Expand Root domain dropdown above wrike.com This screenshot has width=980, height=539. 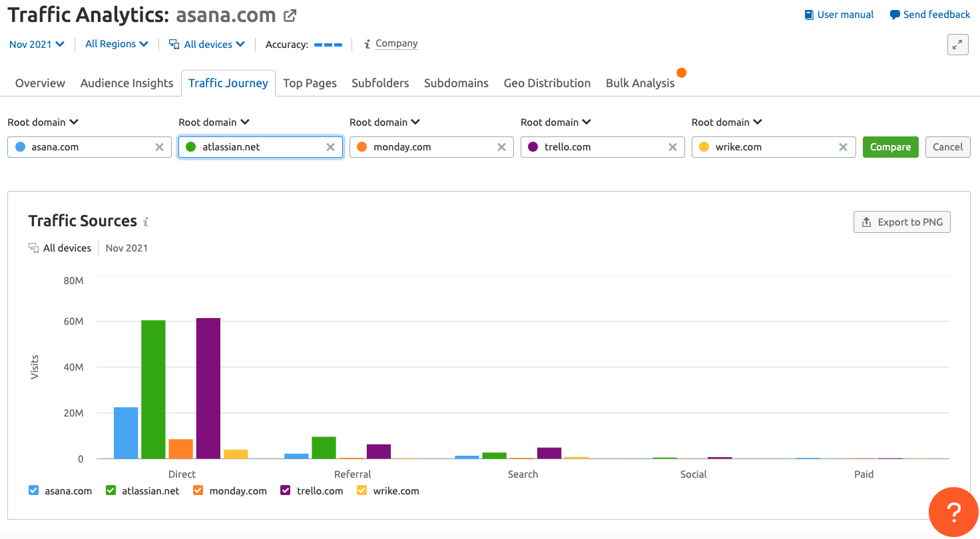click(x=727, y=122)
